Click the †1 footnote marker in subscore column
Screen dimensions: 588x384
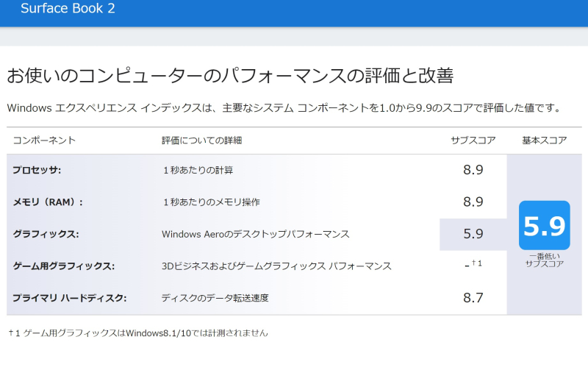coord(476,263)
